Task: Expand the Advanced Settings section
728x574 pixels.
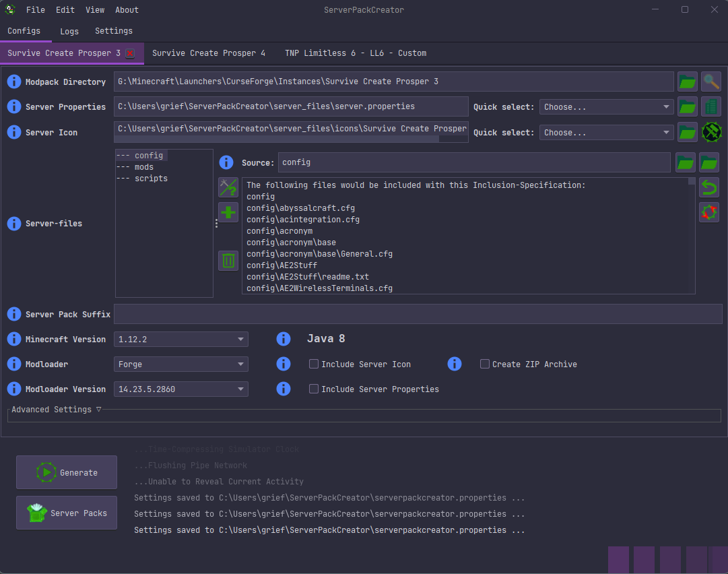Action: 56,410
